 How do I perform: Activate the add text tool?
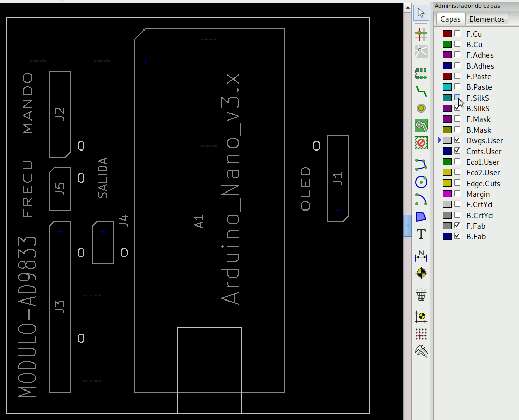[421, 234]
